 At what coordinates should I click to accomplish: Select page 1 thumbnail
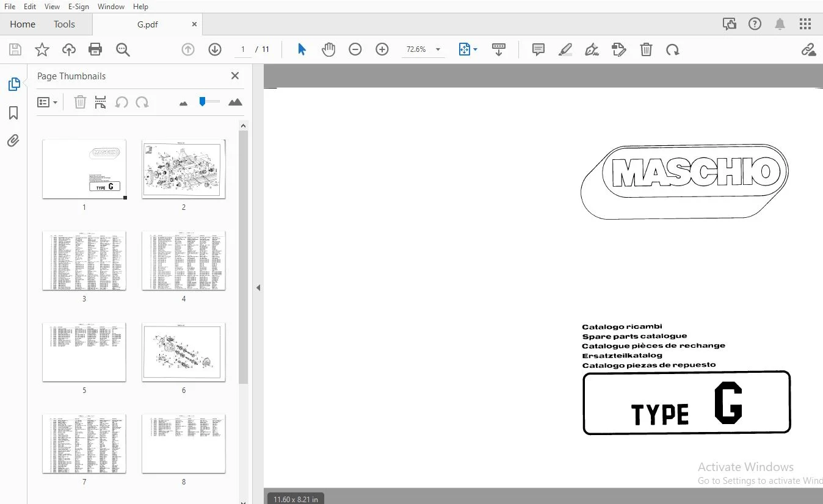[84, 169]
